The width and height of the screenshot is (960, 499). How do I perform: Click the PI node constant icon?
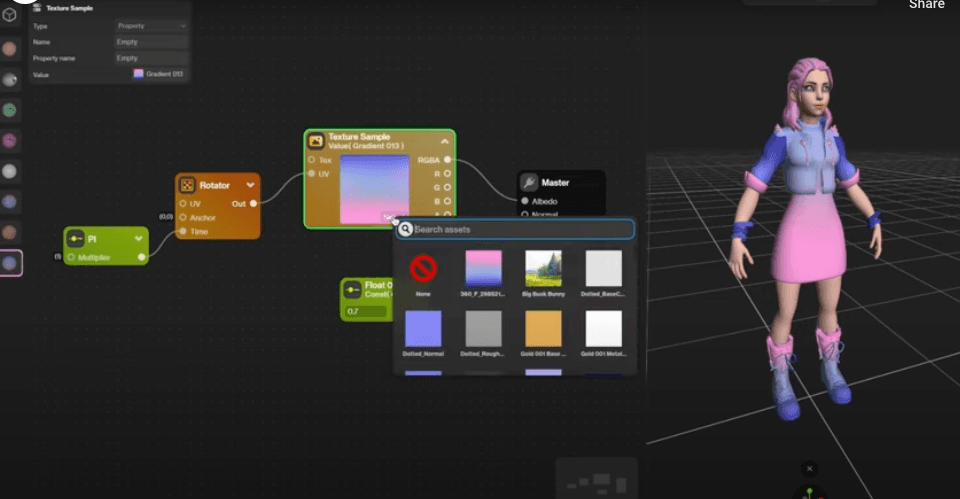tap(75, 240)
